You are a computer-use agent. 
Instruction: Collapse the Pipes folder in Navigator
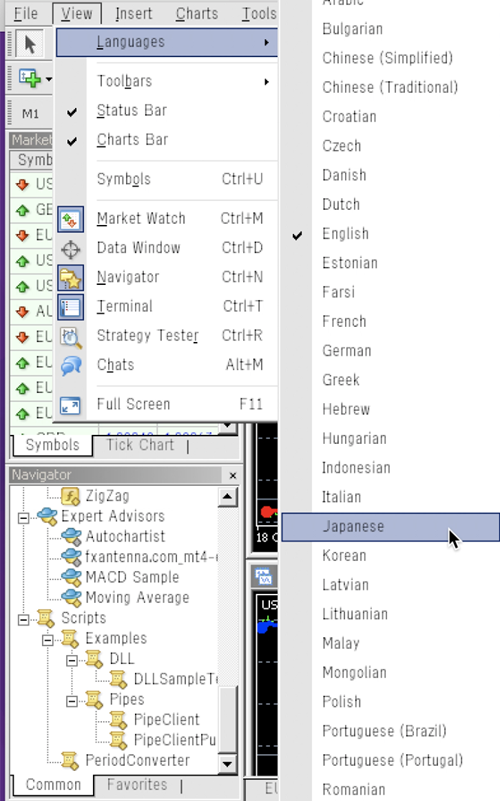72,701
